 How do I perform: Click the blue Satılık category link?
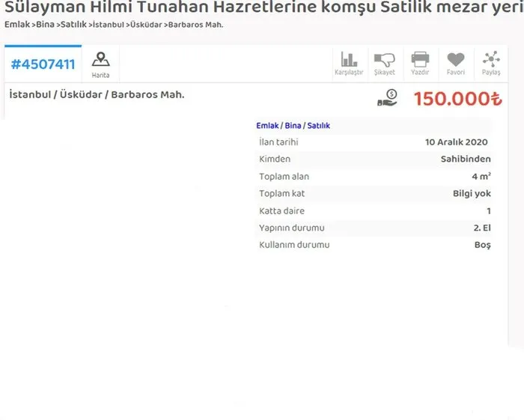[x=318, y=126]
